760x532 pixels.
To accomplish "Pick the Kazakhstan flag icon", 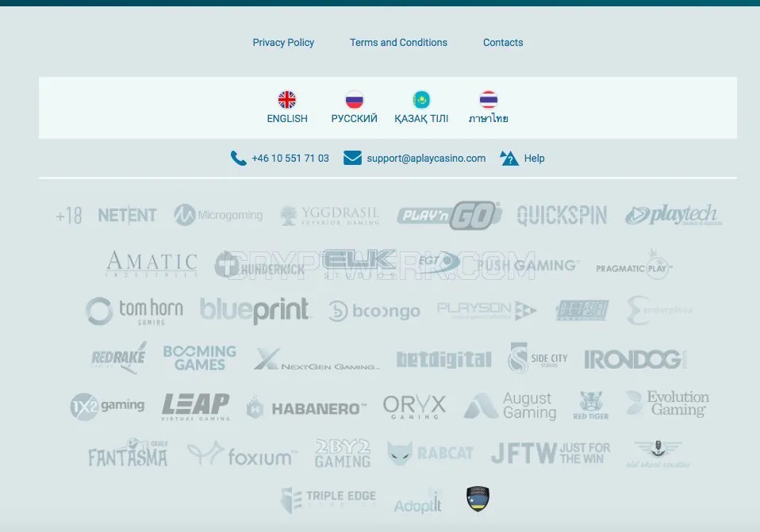I will (x=421, y=100).
